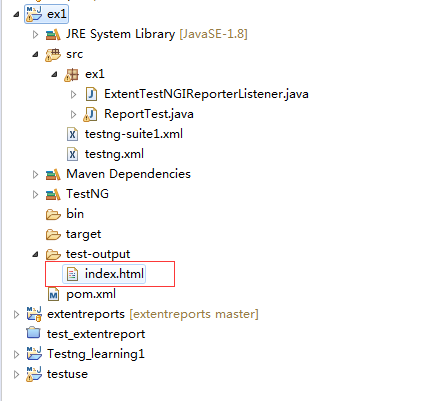
Task: Click the src source folder icon
Action: 53,55
